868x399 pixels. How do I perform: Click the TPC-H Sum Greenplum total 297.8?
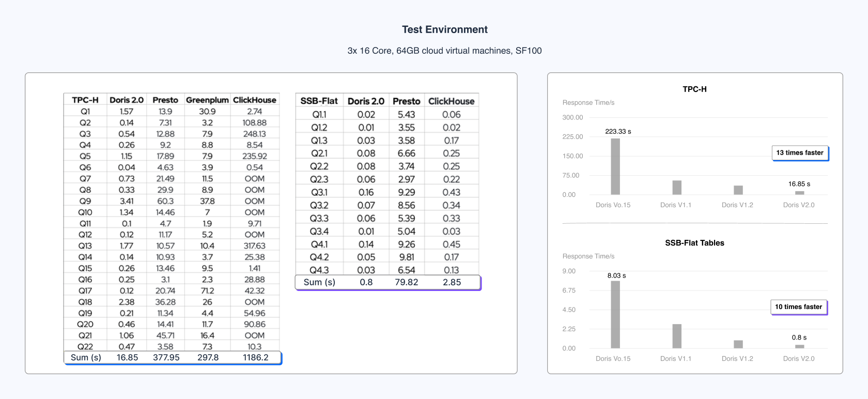point(208,358)
